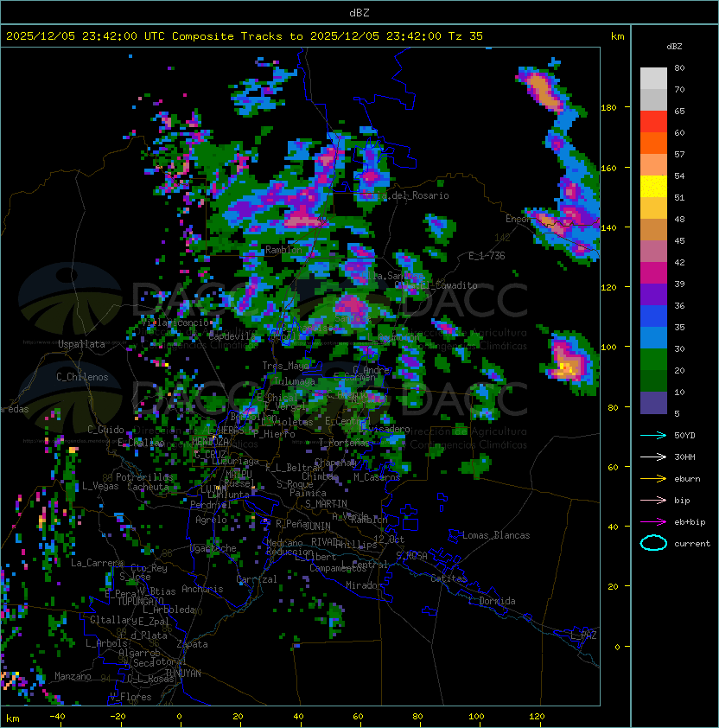Click the '-40' km axis tick label

click(57, 717)
